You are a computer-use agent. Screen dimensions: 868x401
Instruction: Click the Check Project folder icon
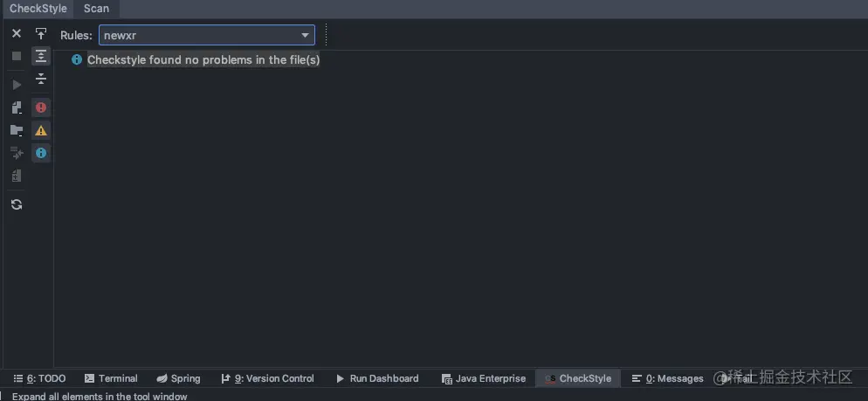pos(17,131)
